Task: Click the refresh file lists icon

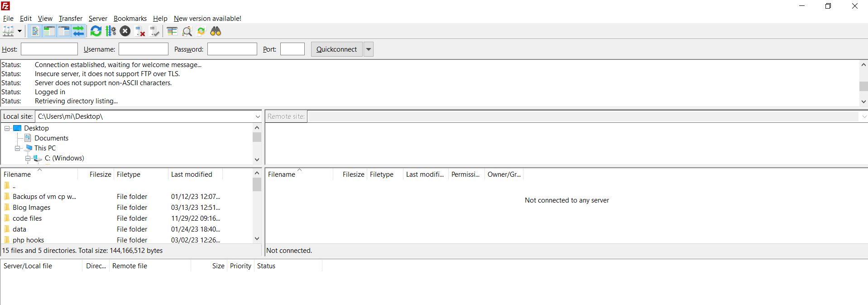Action: (x=96, y=31)
